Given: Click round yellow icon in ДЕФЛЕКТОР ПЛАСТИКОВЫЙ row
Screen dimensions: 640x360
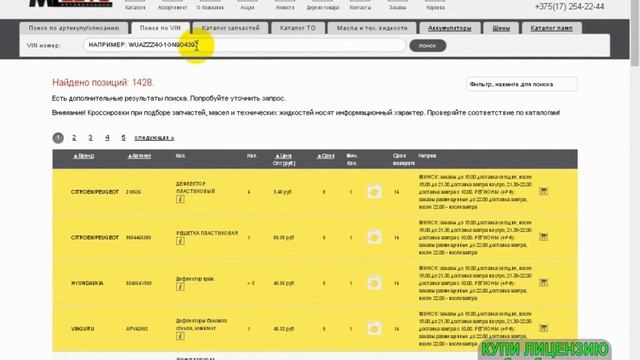Looking at the screenshot, I should pos(374,192).
